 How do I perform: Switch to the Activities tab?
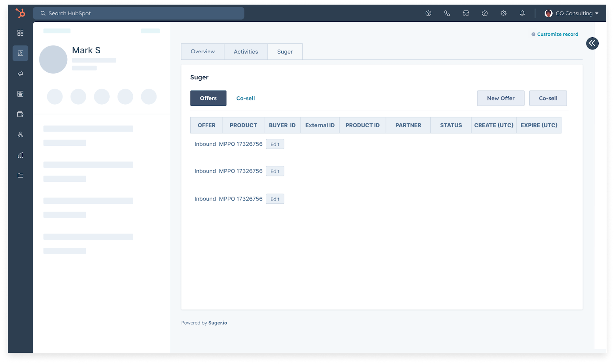pyautogui.click(x=246, y=52)
